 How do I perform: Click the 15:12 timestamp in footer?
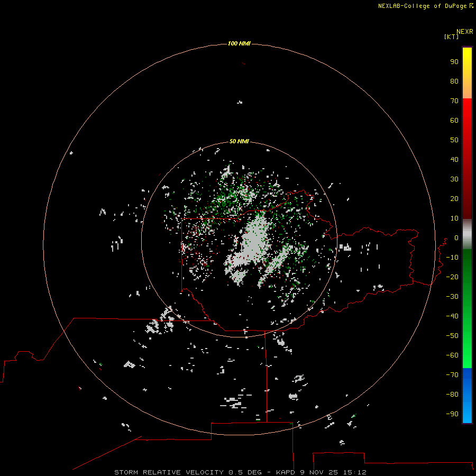point(355,472)
